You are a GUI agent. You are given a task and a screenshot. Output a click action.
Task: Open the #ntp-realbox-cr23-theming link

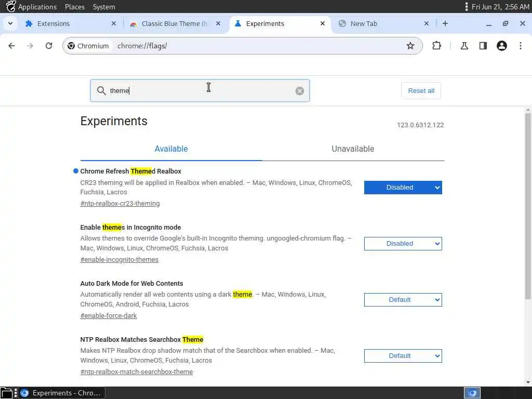[120, 204]
